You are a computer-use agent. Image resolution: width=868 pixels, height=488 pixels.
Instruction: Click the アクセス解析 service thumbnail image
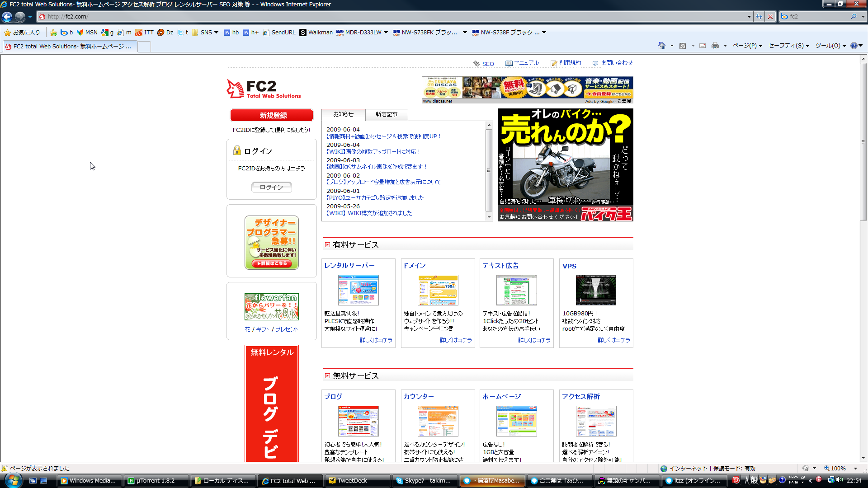[596, 421]
